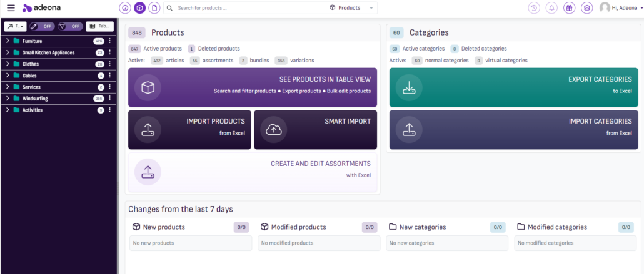Viewport: 644px width, 274px height.
Task: Expand the Activities category
Action: 8,110
